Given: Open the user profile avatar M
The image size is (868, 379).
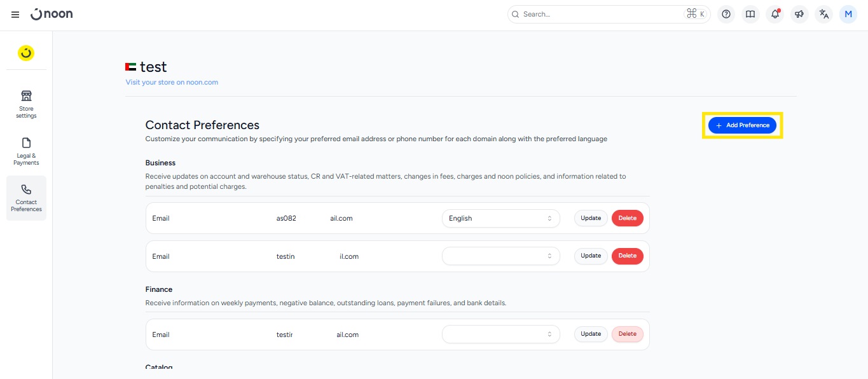Looking at the screenshot, I should 848,14.
